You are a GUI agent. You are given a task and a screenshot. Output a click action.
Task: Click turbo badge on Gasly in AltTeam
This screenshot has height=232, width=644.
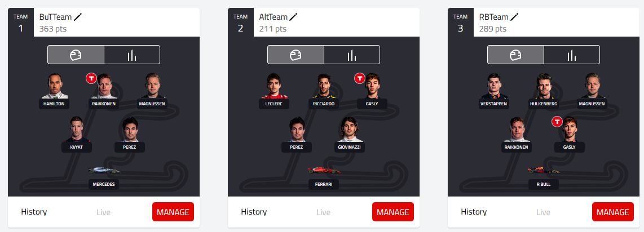click(360, 78)
